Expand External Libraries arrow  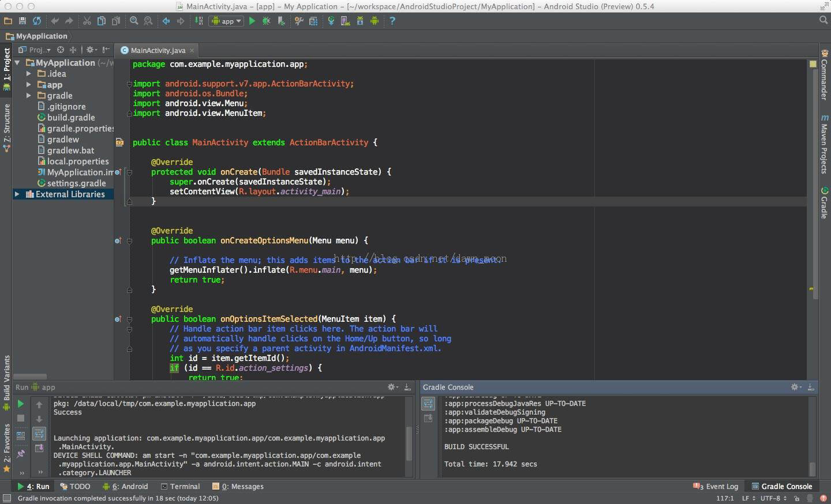(17, 194)
